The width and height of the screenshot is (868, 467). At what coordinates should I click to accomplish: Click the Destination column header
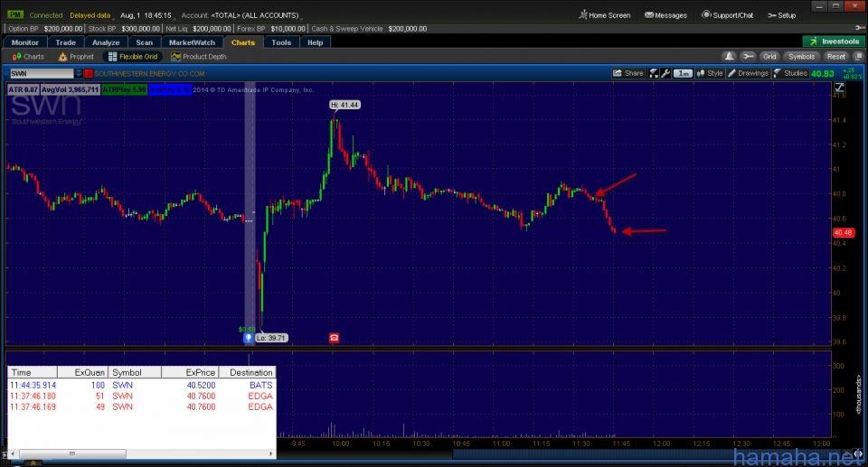click(x=248, y=372)
